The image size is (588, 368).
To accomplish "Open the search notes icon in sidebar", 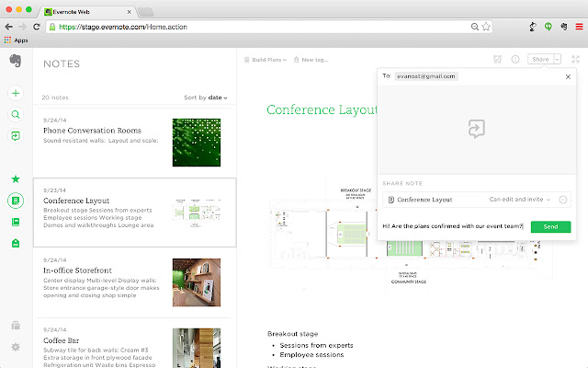I will click(x=16, y=114).
